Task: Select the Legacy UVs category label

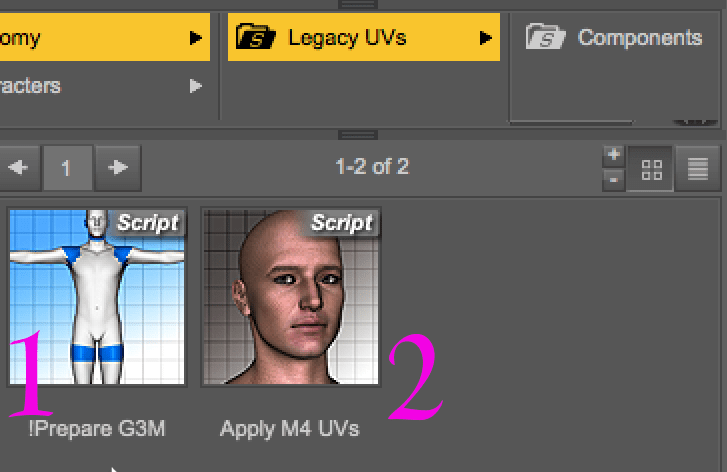Action: tap(349, 38)
